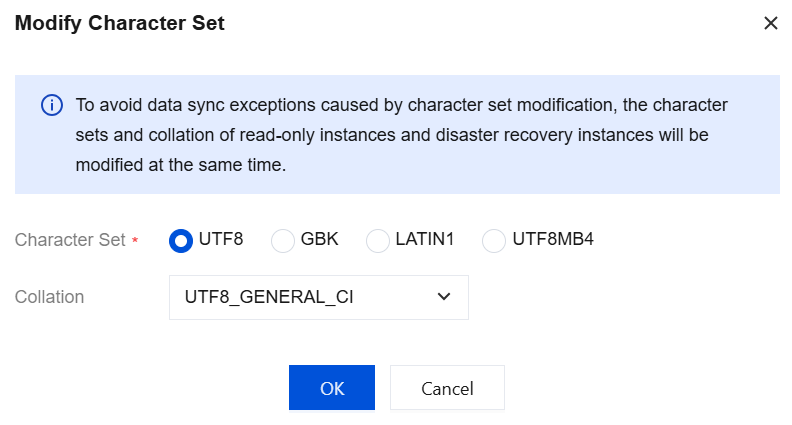792x425 pixels.
Task: Pick the LATIN1 radio button circle
Action: click(378, 241)
